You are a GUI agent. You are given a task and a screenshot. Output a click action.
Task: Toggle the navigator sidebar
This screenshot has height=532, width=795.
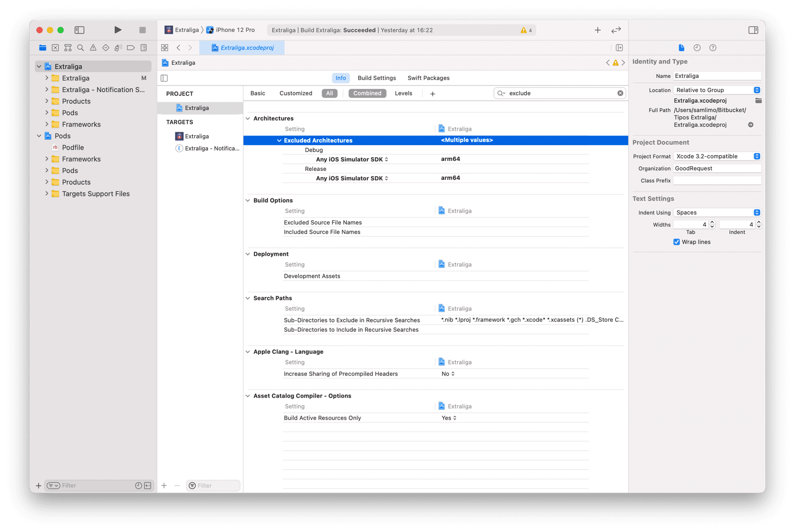click(79, 30)
